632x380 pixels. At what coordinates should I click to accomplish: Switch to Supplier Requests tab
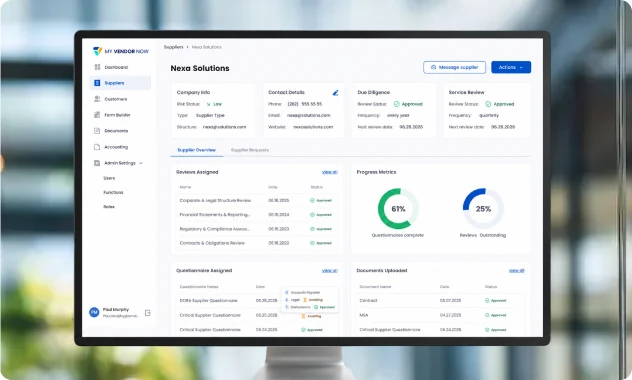[249, 150]
